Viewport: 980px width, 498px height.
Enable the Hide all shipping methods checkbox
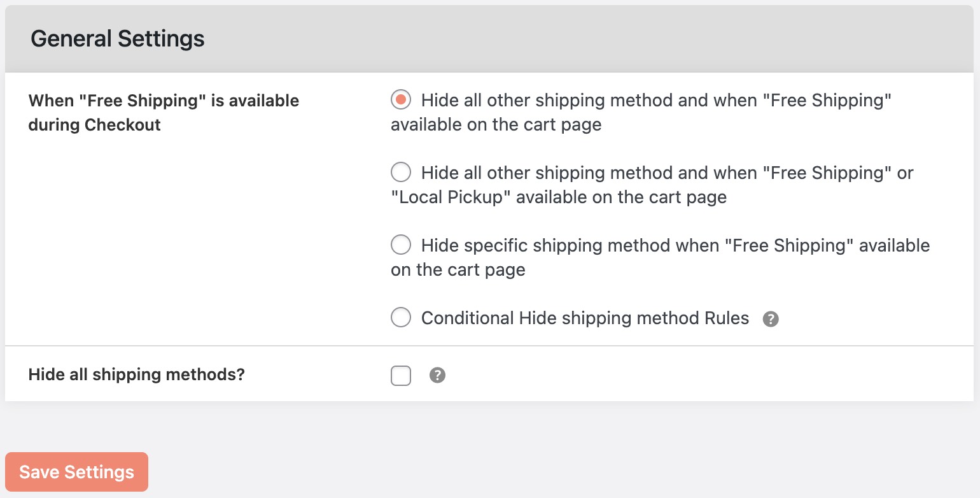coord(401,376)
